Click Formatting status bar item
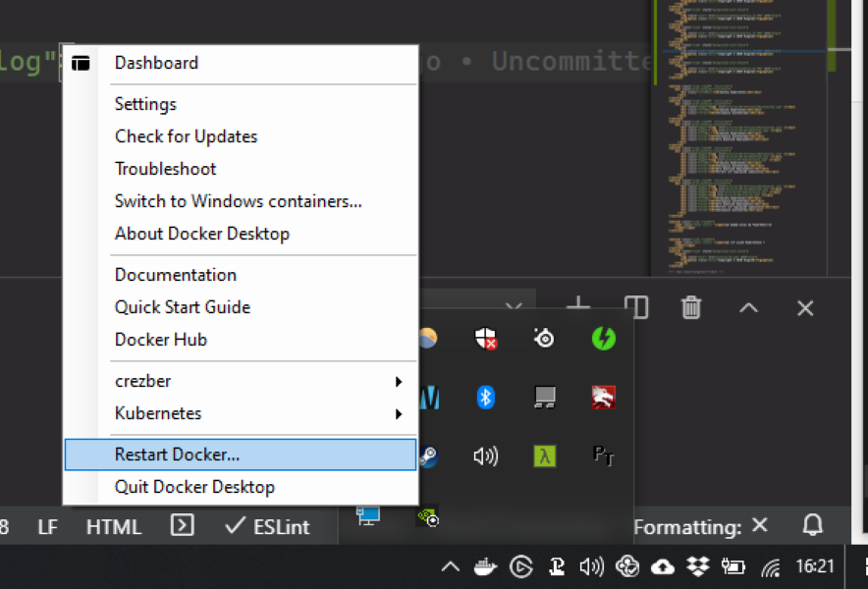 click(x=700, y=526)
